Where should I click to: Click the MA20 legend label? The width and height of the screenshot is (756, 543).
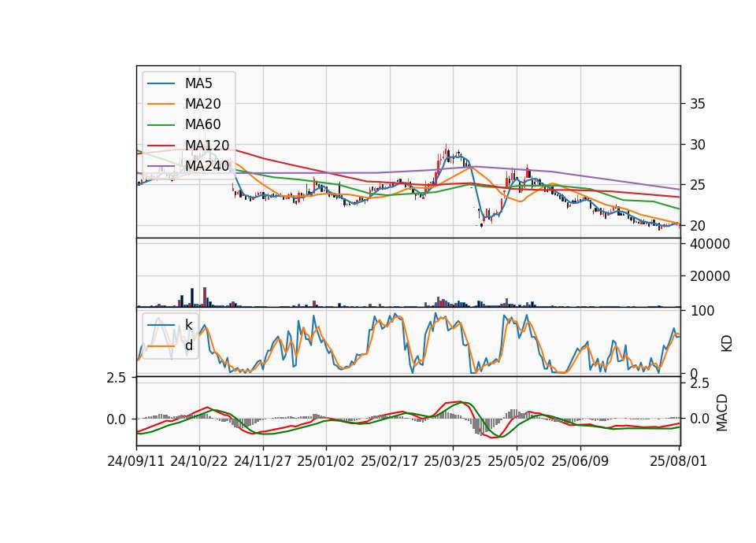[x=202, y=104]
